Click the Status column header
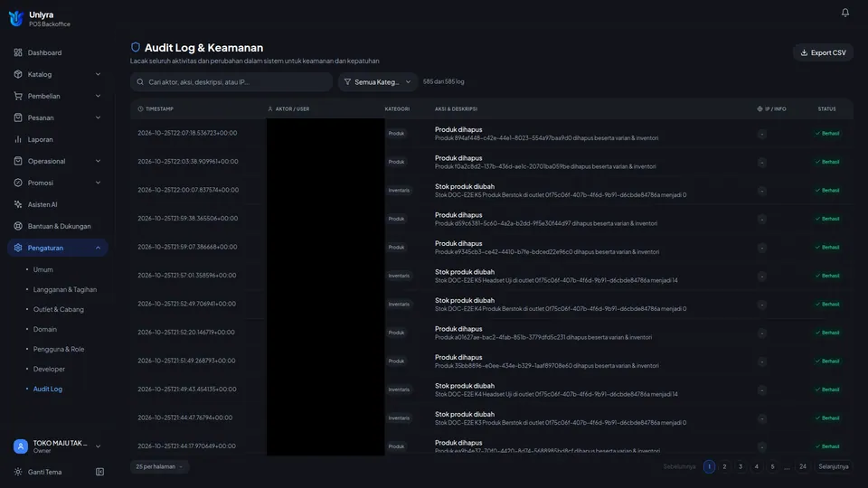Image resolution: width=868 pixels, height=488 pixels. (x=826, y=109)
